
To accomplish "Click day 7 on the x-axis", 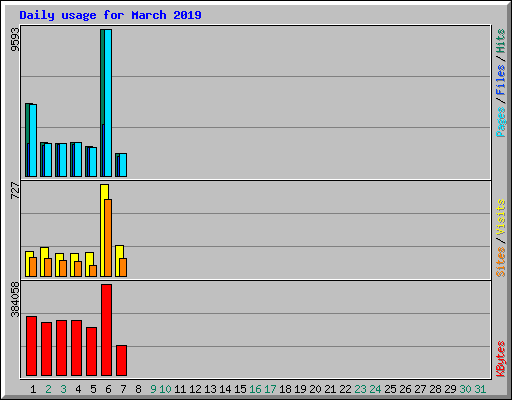I will click(123, 389).
